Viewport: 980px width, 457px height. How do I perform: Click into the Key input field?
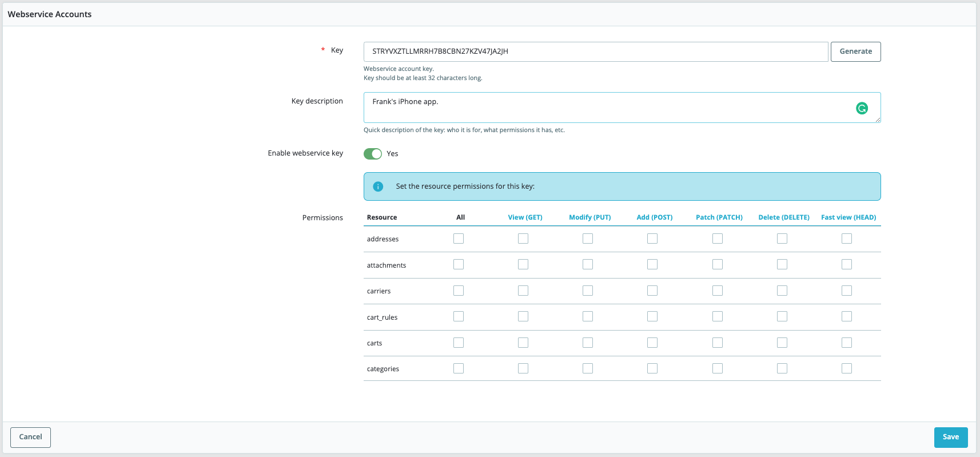point(595,51)
